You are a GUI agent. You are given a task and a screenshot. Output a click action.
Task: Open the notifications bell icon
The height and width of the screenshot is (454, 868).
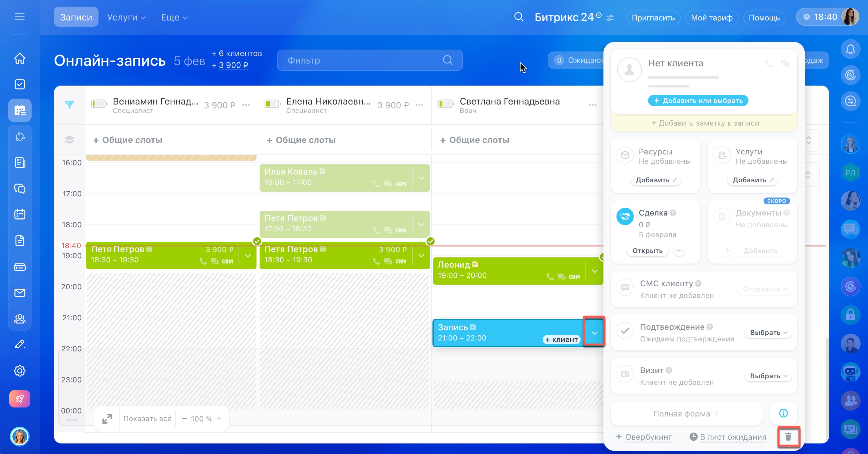[850, 49]
